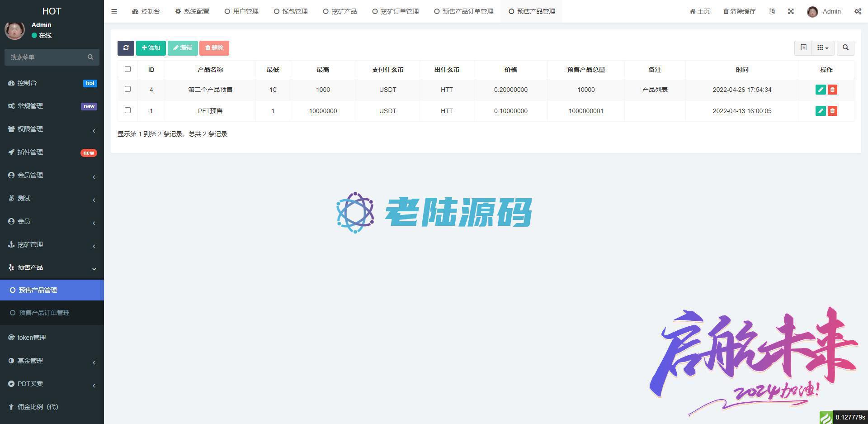Tick the checkbox for row ID 4
This screenshot has width=868, height=424.
[x=127, y=89]
